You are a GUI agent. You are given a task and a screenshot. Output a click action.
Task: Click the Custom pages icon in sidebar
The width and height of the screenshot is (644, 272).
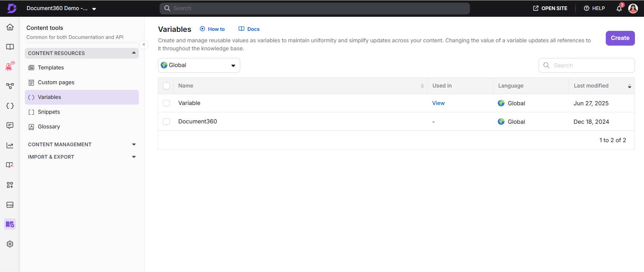(31, 83)
